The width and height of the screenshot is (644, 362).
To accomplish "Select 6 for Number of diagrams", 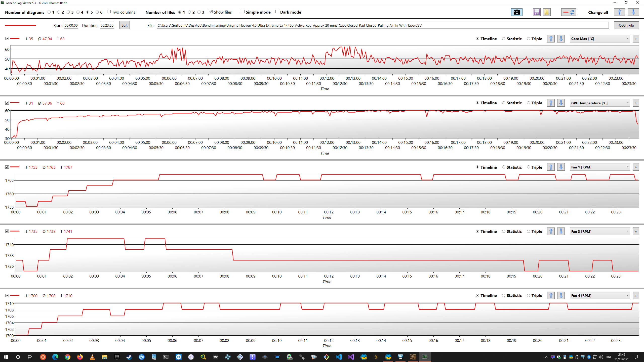I will click(97, 12).
